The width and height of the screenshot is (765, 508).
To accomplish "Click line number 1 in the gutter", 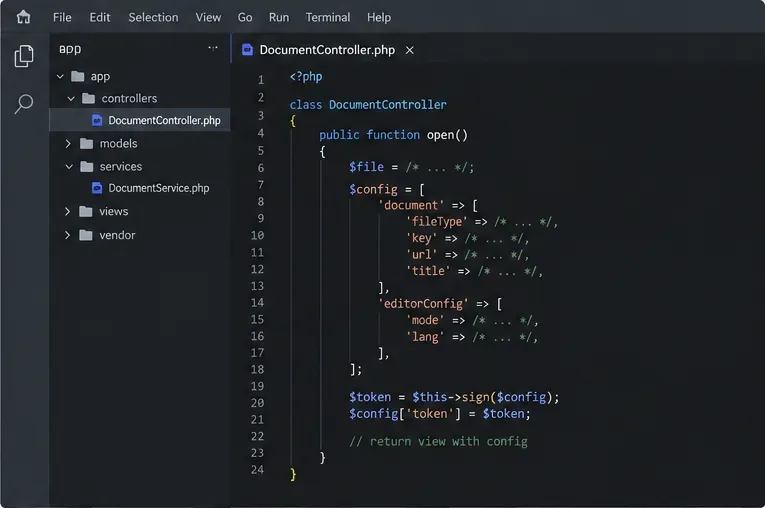I will click(261, 80).
